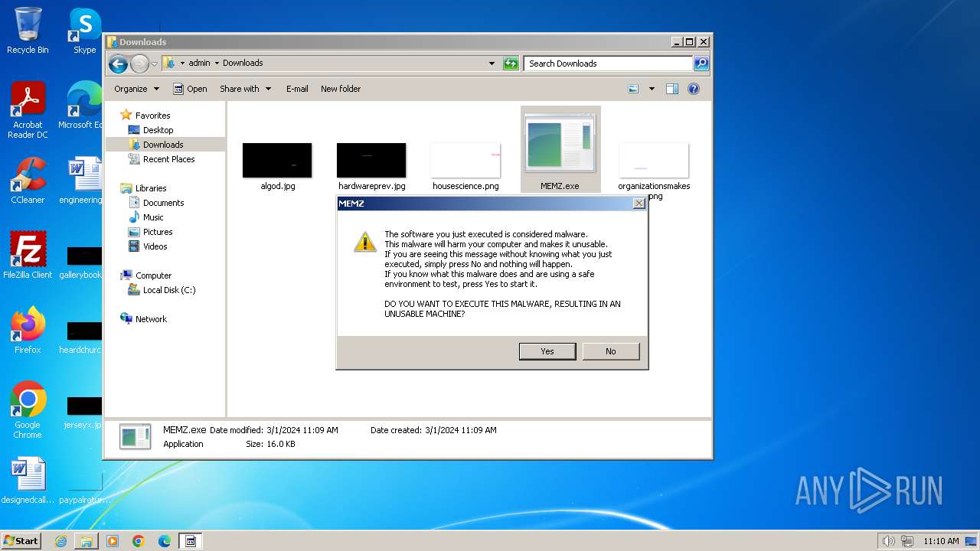This screenshot has width=980, height=551.
Task: Open the Organize menu
Action: (x=136, y=89)
